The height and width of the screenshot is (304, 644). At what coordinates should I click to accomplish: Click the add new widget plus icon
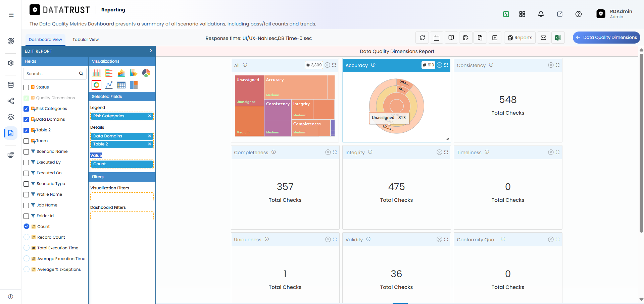[x=495, y=38]
